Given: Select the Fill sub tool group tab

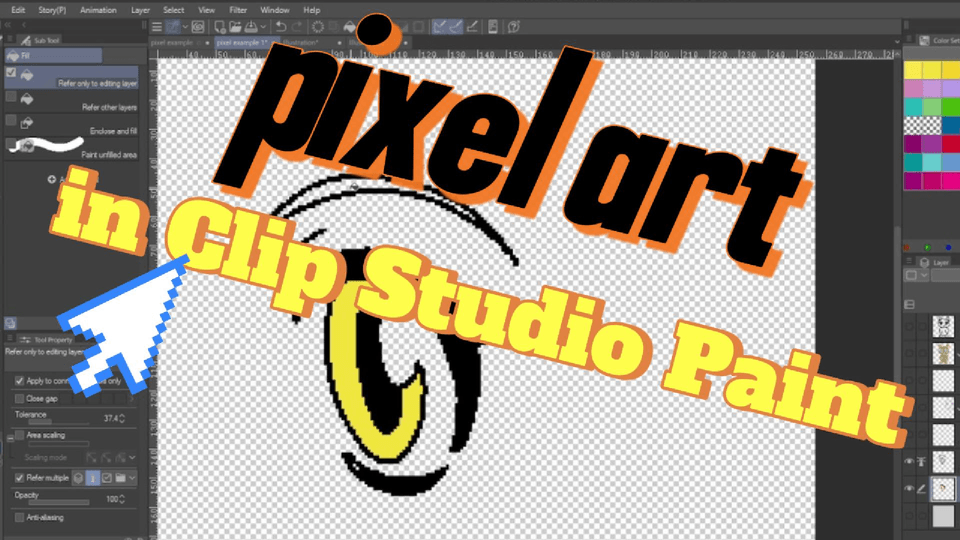Looking at the screenshot, I should pos(53,56).
